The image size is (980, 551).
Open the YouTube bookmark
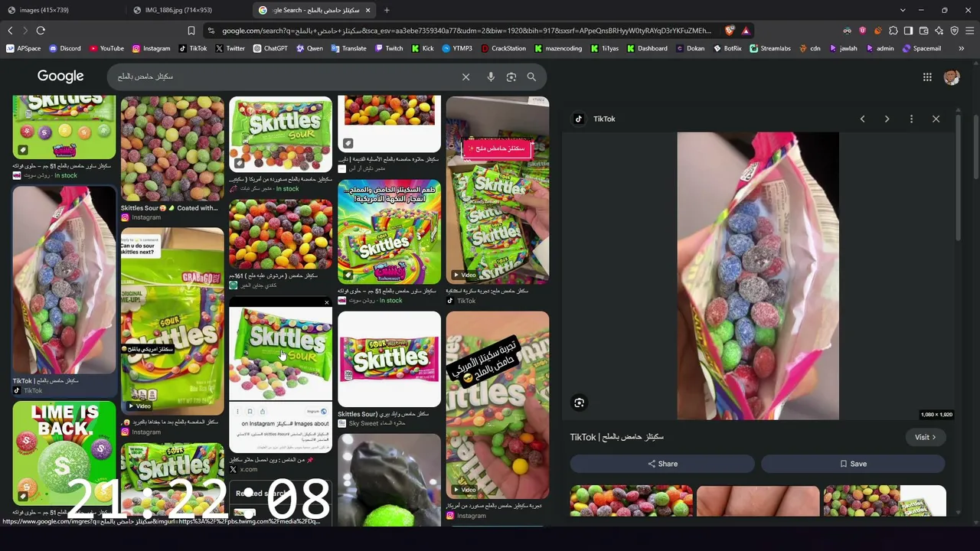pyautogui.click(x=106, y=48)
